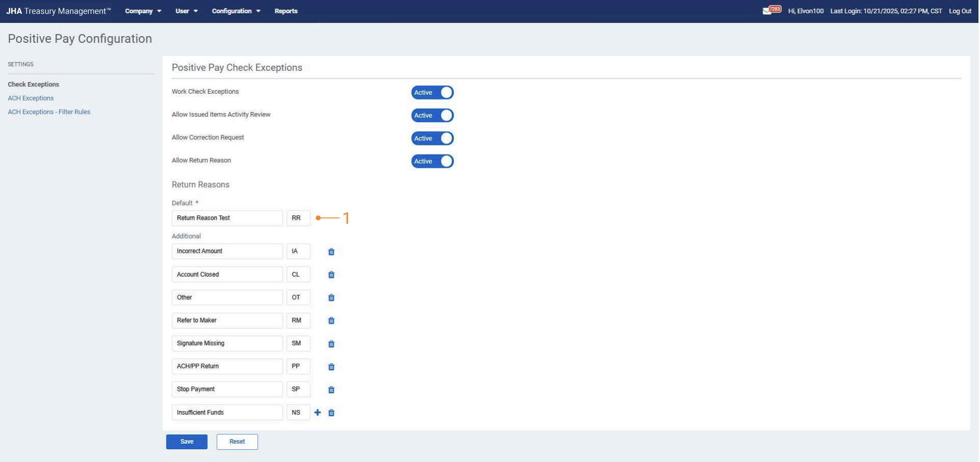This screenshot has height=462, width=980.
Task: Open the User dropdown menu
Action: tap(186, 11)
